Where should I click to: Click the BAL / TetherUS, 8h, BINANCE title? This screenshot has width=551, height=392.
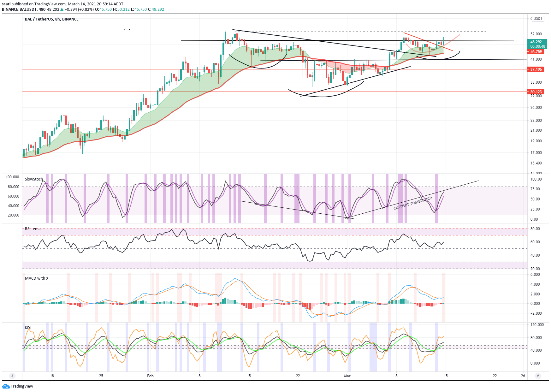click(x=52, y=19)
